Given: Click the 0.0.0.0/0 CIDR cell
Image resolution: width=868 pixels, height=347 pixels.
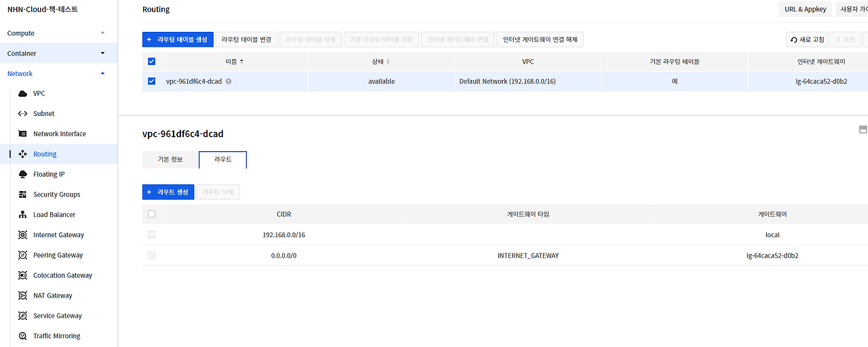Looking at the screenshot, I should click(x=284, y=256).
